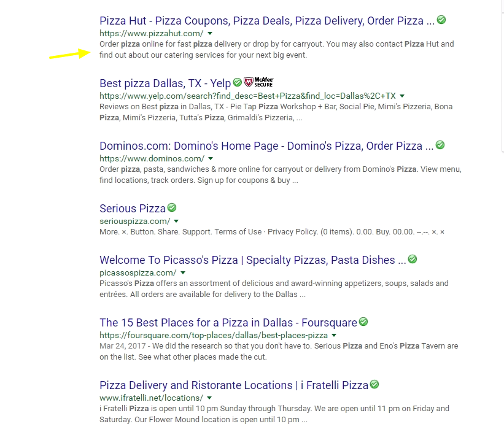
Task: Click the checkmark icon on the Foursquare result
Action: 363,322
